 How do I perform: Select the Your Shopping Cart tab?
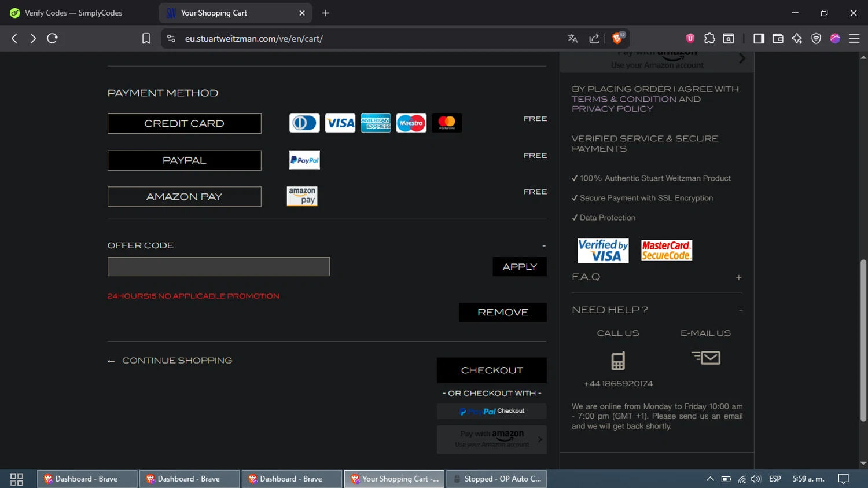click(x=236, y=13)
